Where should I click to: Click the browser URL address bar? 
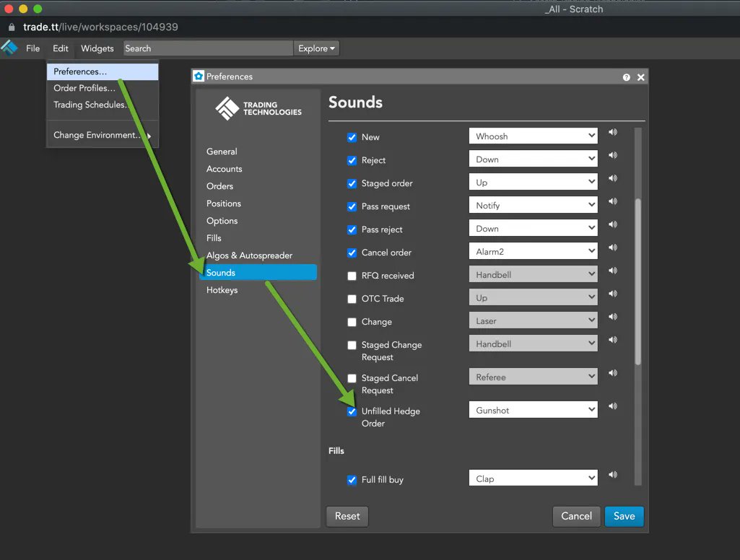(x=100, y=27)
